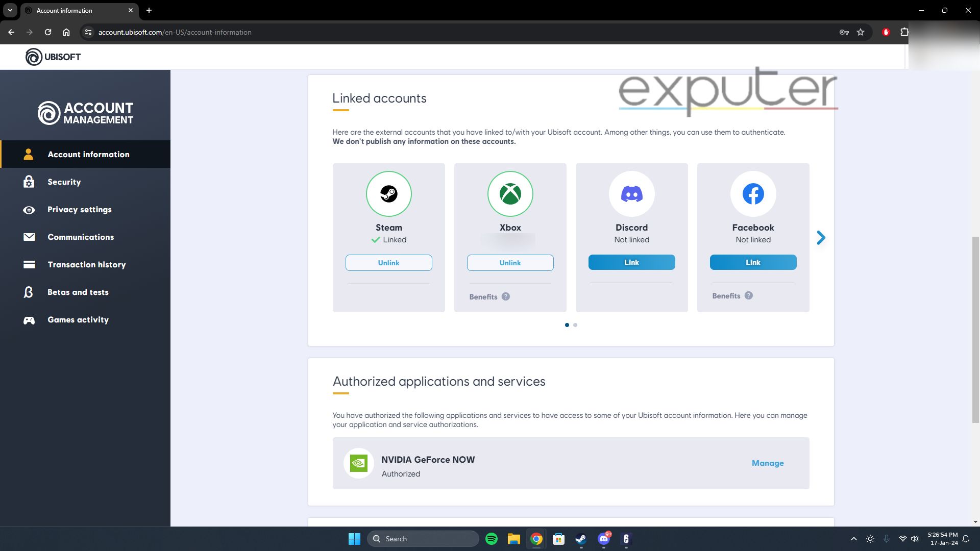This screenshot has height=551, width=980.
Task: Click Discord taskbar icon in system tray
Action: click(x=604, y=538)
